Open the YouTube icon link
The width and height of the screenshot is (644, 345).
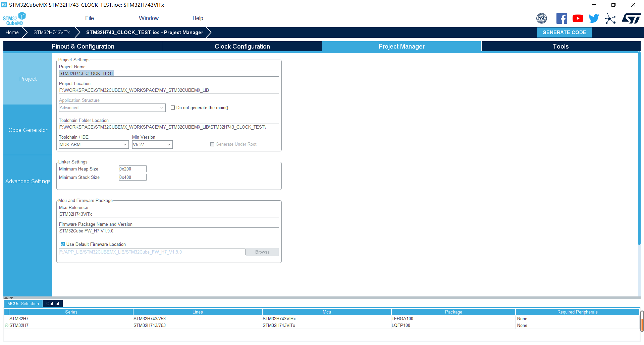[x=578, y=18]
